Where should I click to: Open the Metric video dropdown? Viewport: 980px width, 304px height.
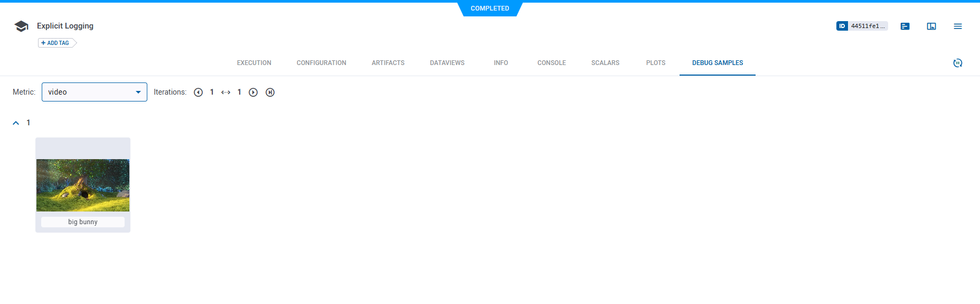pos(95,92)
